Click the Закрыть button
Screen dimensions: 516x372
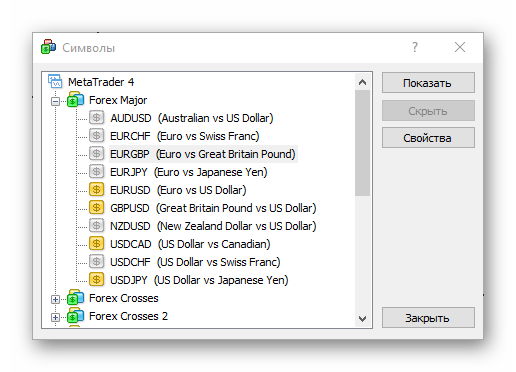[428, 318]
